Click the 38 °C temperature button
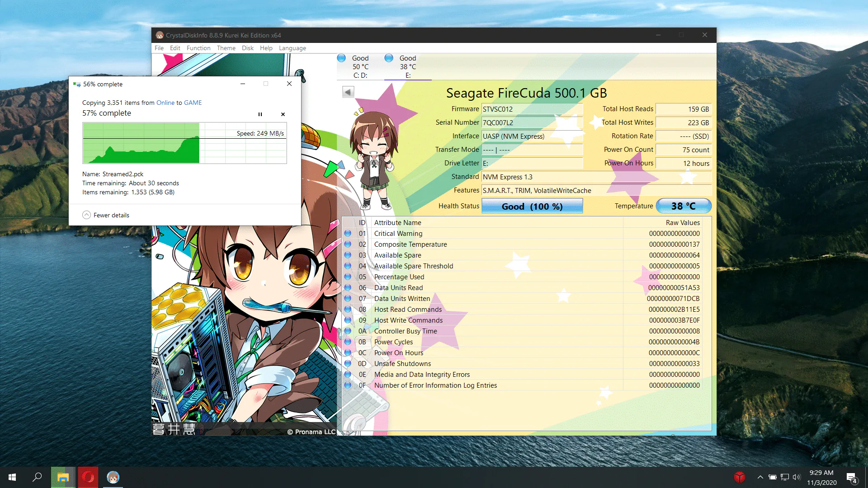This screenshot has width=868, height=488. tap(684, 206)
